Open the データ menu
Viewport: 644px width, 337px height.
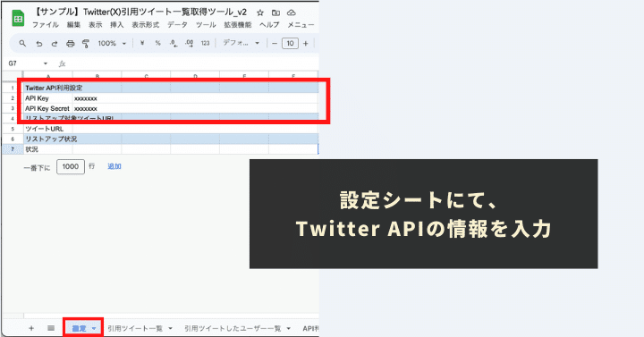pyautogui.click(x=177, y=25)
